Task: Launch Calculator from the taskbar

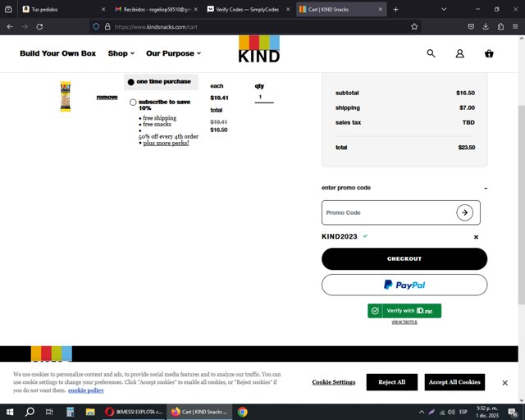Action: [x=70, y=412]
